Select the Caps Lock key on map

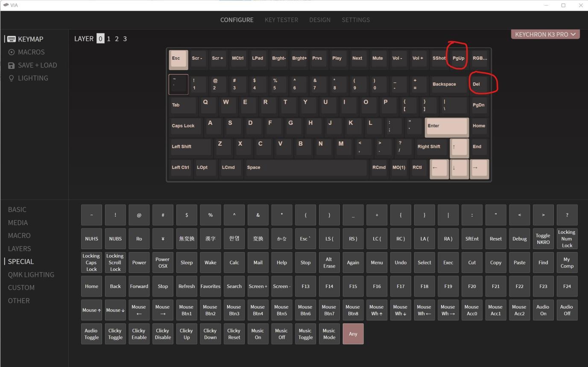point(186,126)
